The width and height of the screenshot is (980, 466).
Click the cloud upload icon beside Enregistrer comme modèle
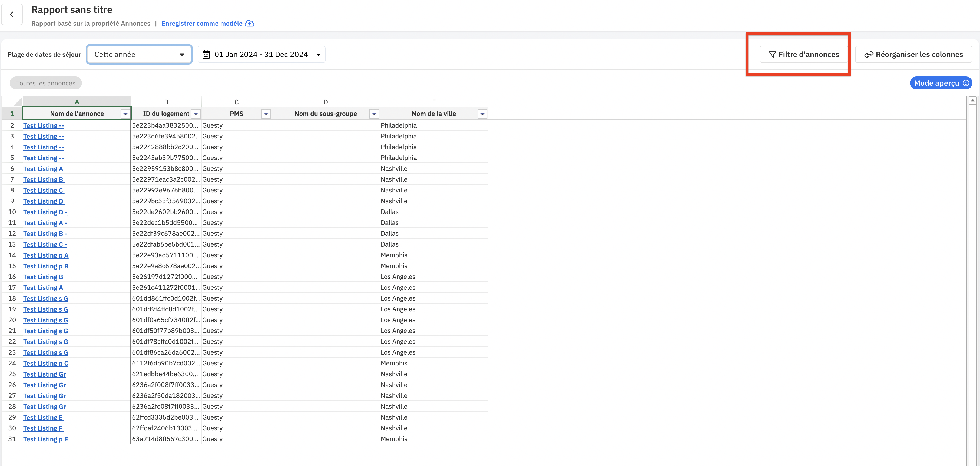coord(249,24)
